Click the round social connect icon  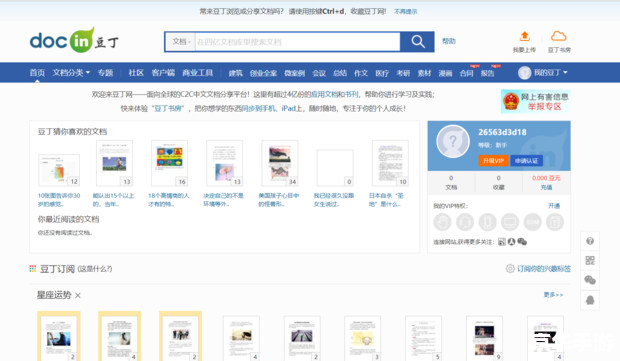tap(511, 242)
